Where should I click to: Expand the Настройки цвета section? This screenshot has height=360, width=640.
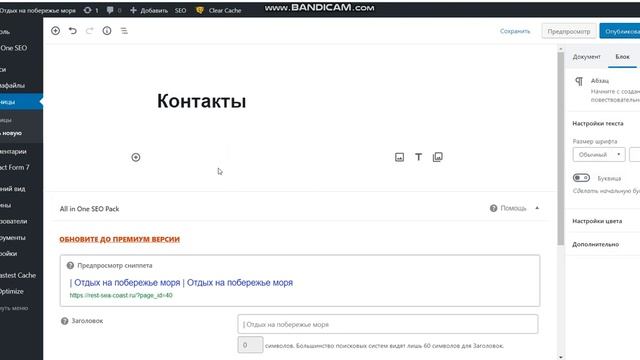pyautogui.click(x=602, y=221)
